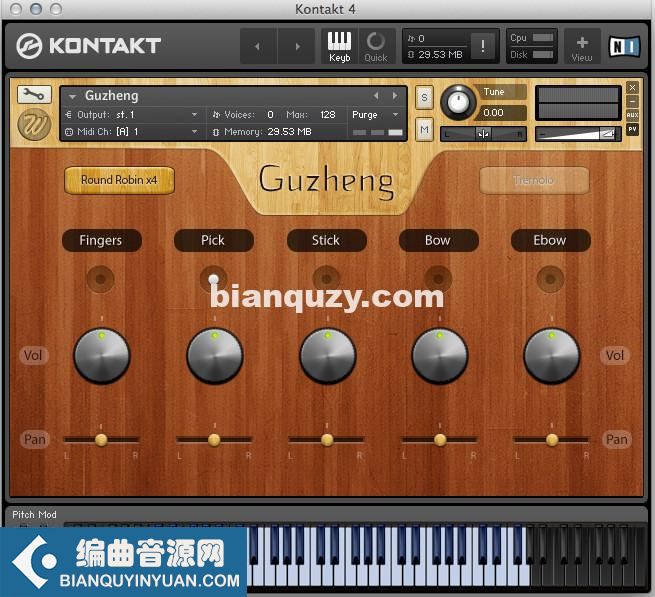Load next Guzheng preset with small right arrow
Screen dimensions: 655x597
coord(395,96)
